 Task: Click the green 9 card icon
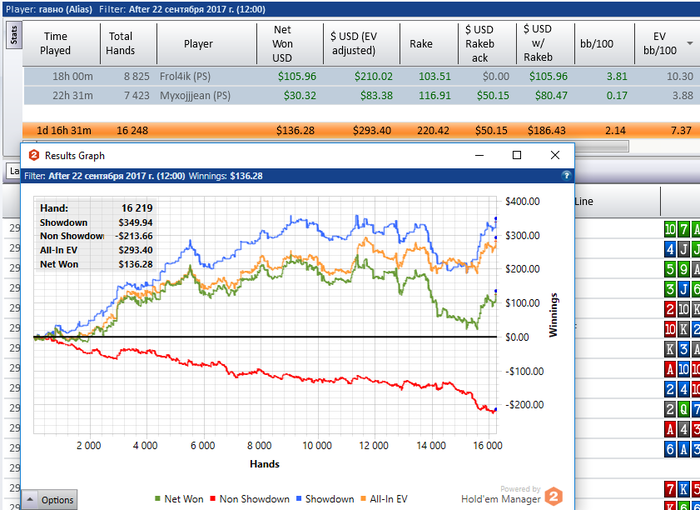[x=683, y=269]
